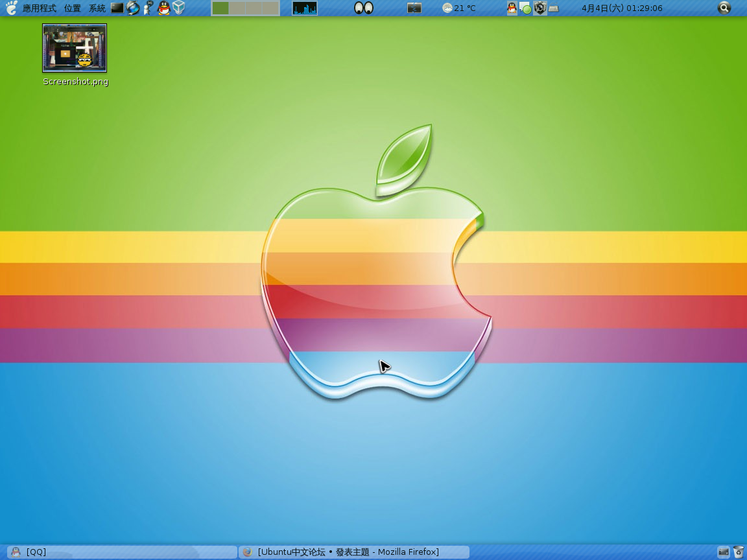Click the dark cube tray icon

539,8
